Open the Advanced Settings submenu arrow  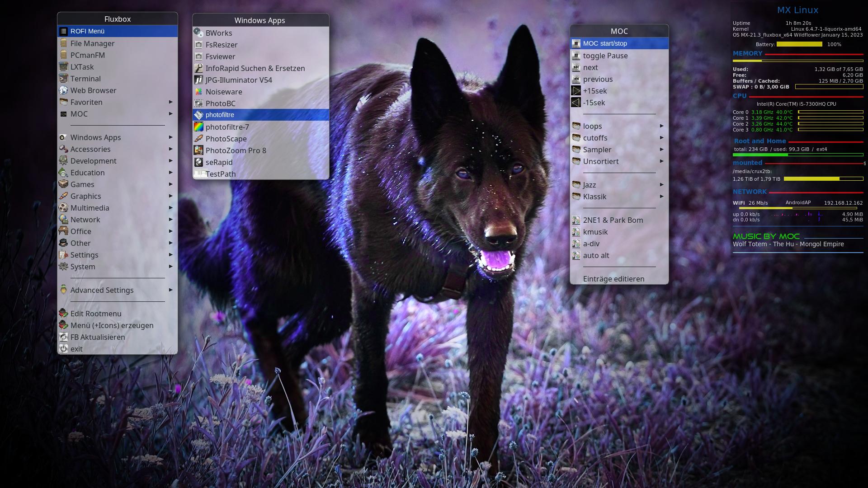coord(170,290)
